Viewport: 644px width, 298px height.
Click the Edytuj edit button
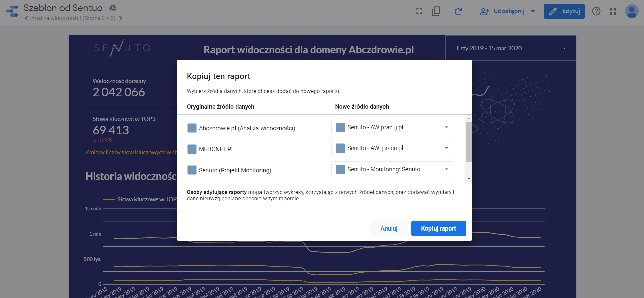(564, 11)
